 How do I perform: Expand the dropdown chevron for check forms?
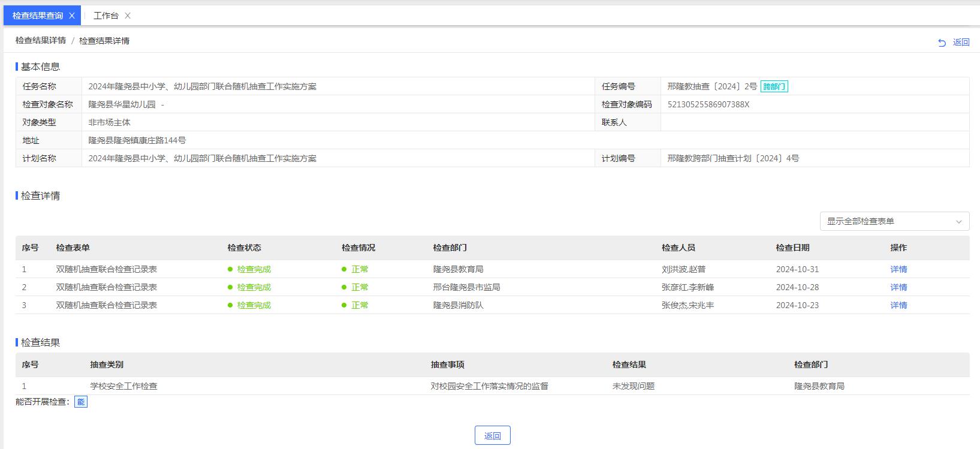[958, 222]
